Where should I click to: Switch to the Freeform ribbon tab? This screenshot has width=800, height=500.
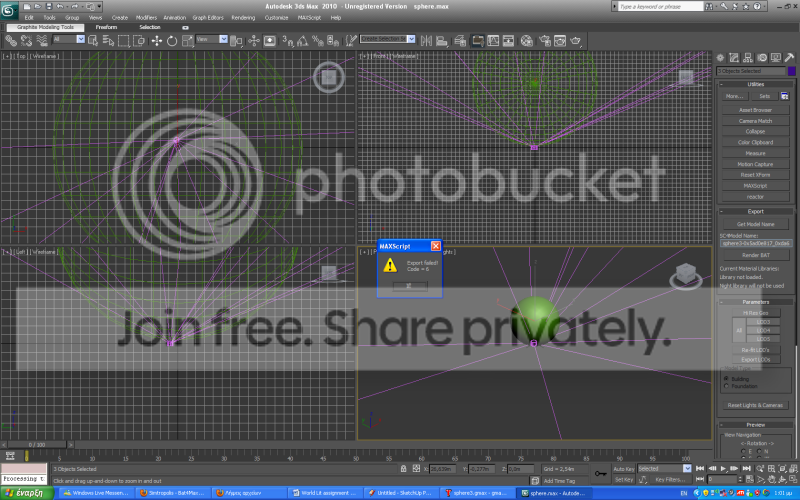106,27
